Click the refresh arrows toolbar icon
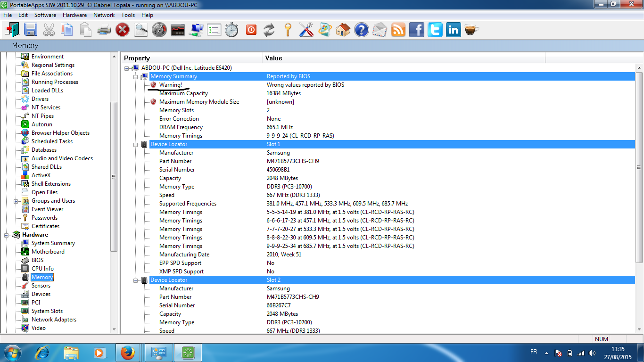This screenshot has height=362, width=644. pos(269,30)
